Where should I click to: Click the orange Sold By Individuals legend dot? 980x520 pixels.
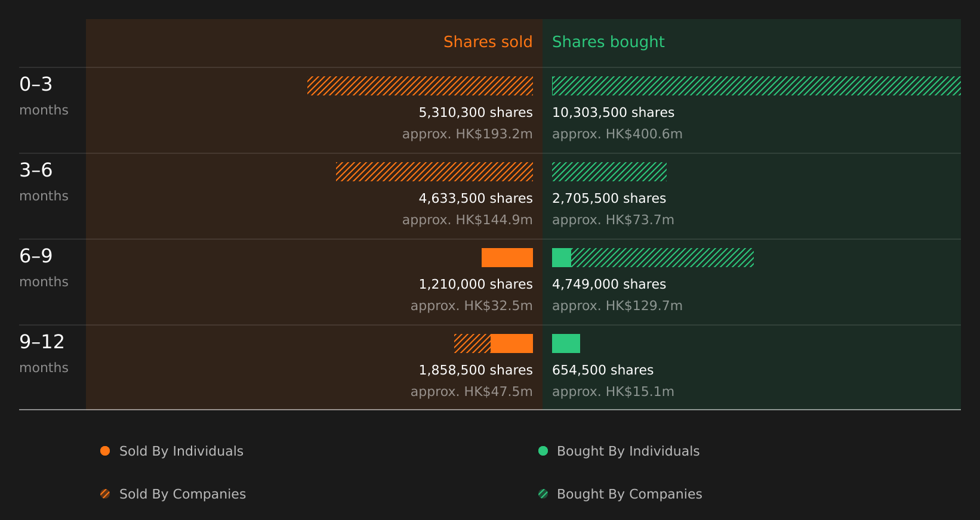tap(105, 451)
